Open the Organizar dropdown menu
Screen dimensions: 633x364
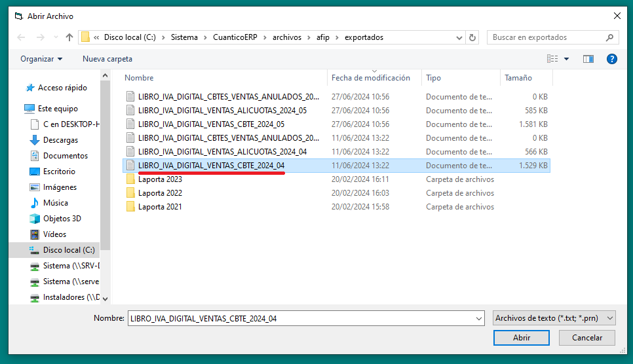[x=41, y=59]
